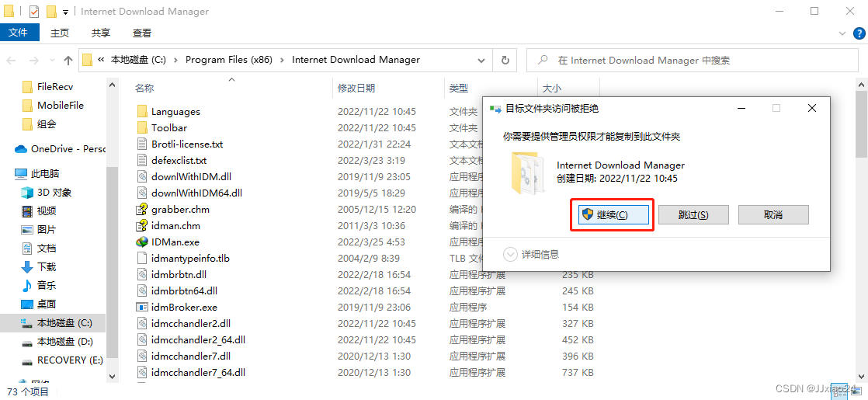
Task: Click the navigation pane scroll down arrow
Action: point(112,377)
